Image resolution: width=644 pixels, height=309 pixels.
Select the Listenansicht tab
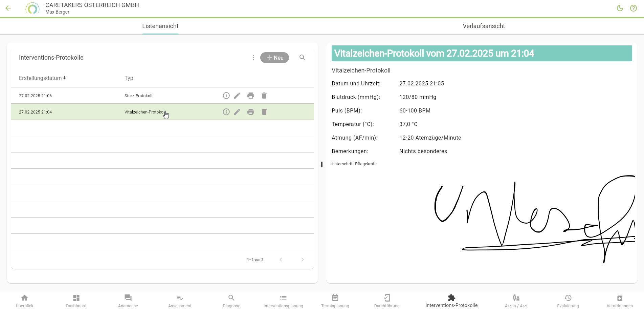pos(160,26)
